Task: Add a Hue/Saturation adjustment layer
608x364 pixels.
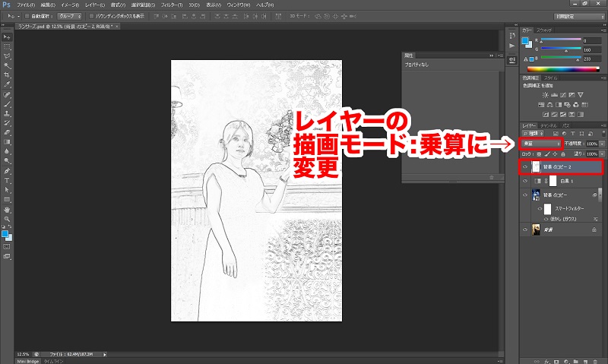Action: coord(541,105)
